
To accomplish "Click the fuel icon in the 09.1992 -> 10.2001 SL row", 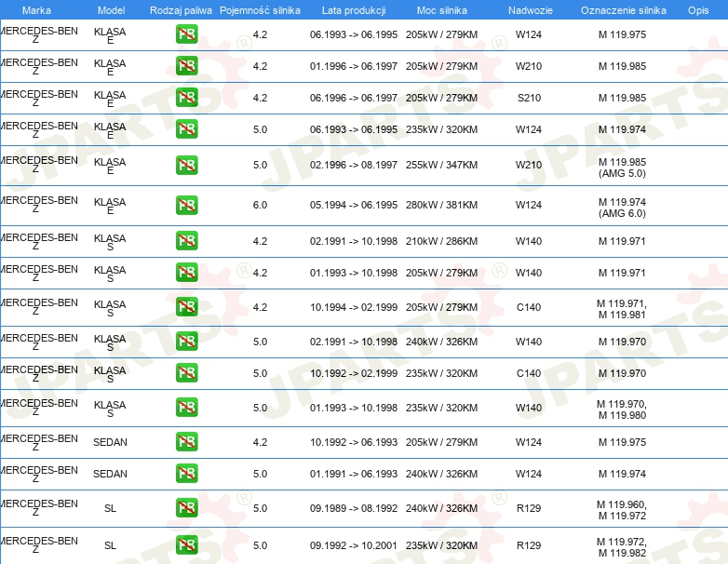I will 186,545.
